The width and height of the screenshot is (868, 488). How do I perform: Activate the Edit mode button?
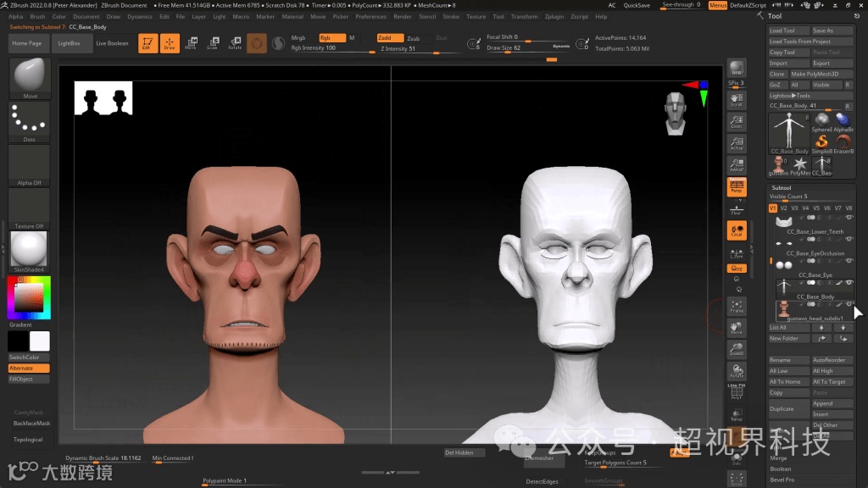[x=147, y=43]
